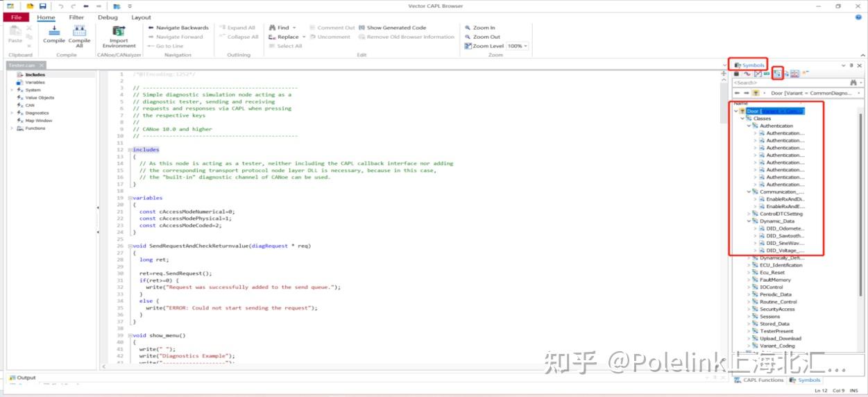Image resolution: width=868 pixels, height=397 pixels.
Task: Expand the Functions node in left tree
Action: 12,128
